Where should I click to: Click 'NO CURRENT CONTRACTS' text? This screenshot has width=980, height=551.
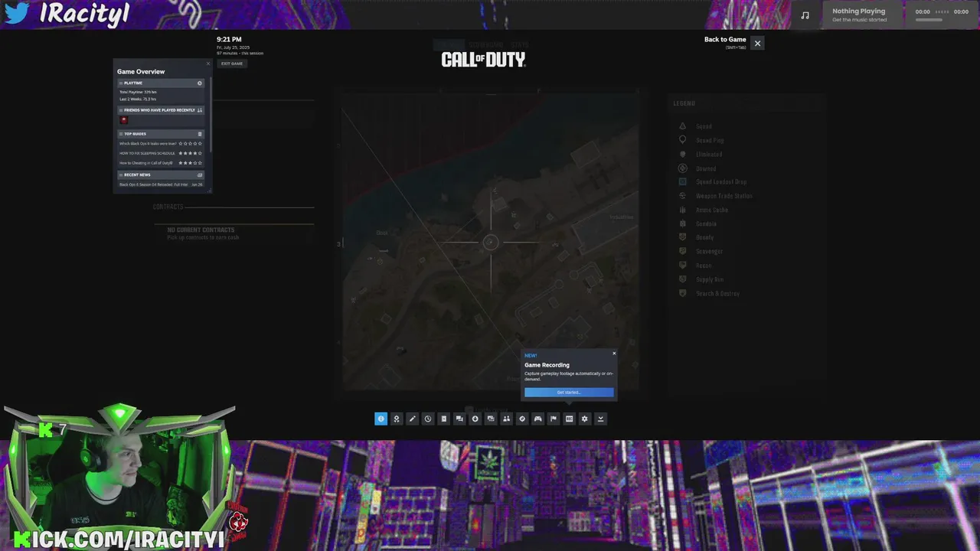[x=201, y=230]
